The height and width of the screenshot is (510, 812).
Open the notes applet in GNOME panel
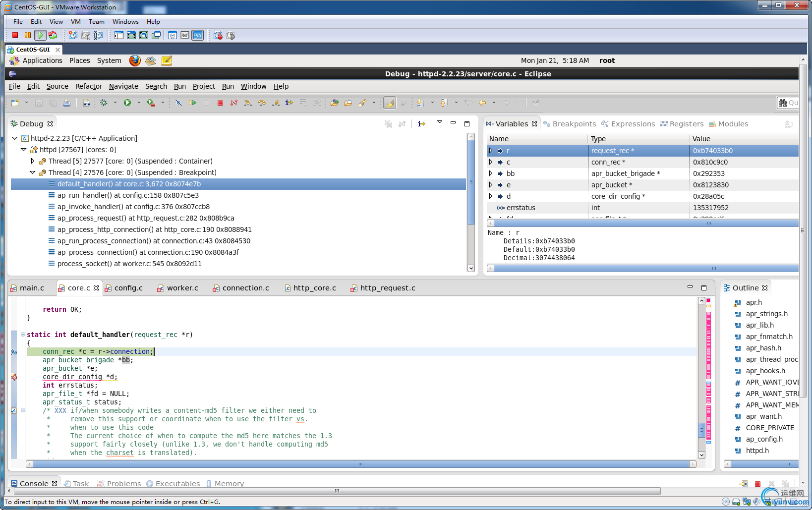(167, 60)
